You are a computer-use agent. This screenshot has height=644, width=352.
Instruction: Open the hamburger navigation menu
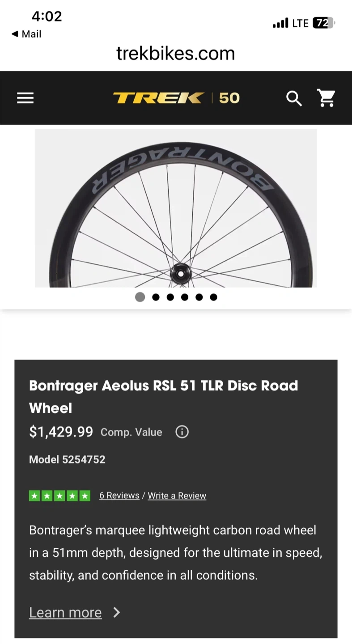[x=25, y=98]
